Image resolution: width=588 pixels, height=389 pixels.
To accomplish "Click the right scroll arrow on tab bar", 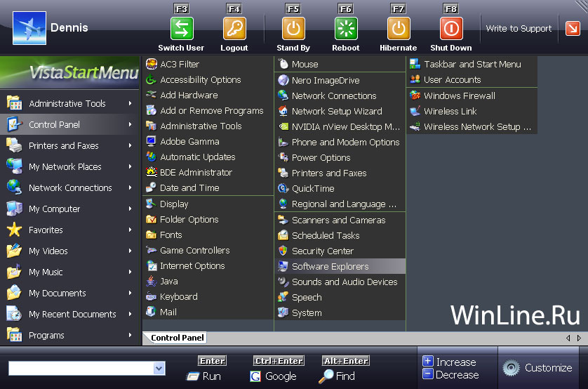I will click(x=579, y=338).
